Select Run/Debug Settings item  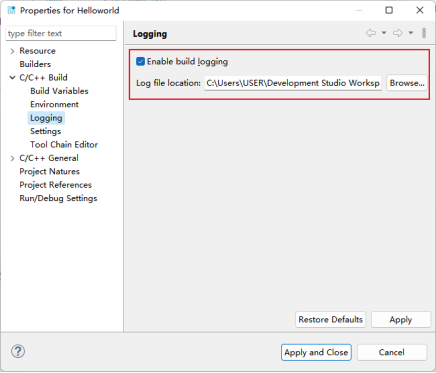click(58, 198)
